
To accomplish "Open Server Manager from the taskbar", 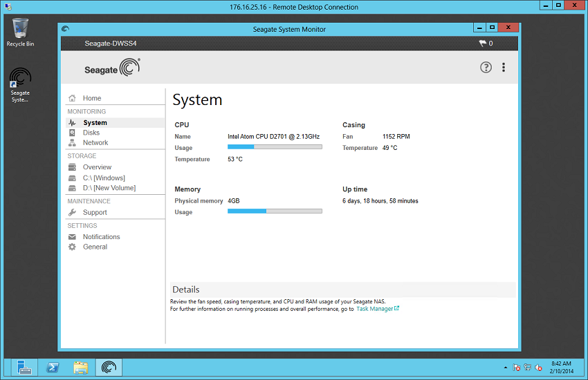I will 24,368.
